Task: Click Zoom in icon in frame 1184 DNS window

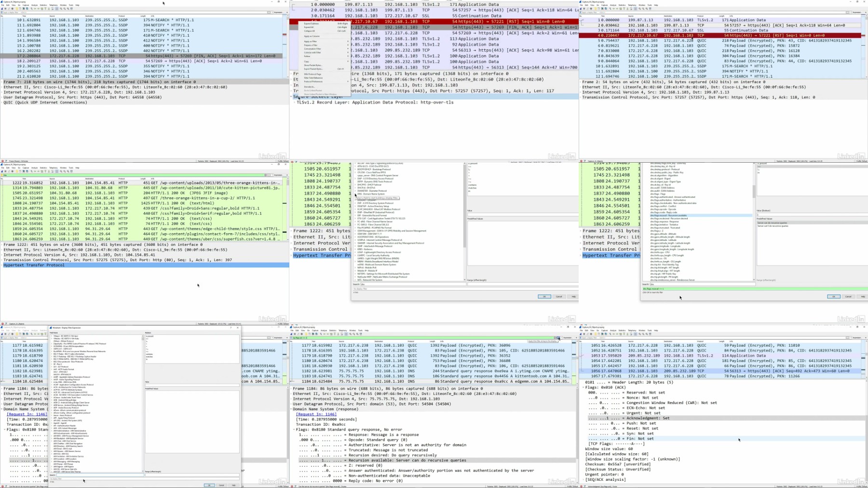Action: pos(351,334)
